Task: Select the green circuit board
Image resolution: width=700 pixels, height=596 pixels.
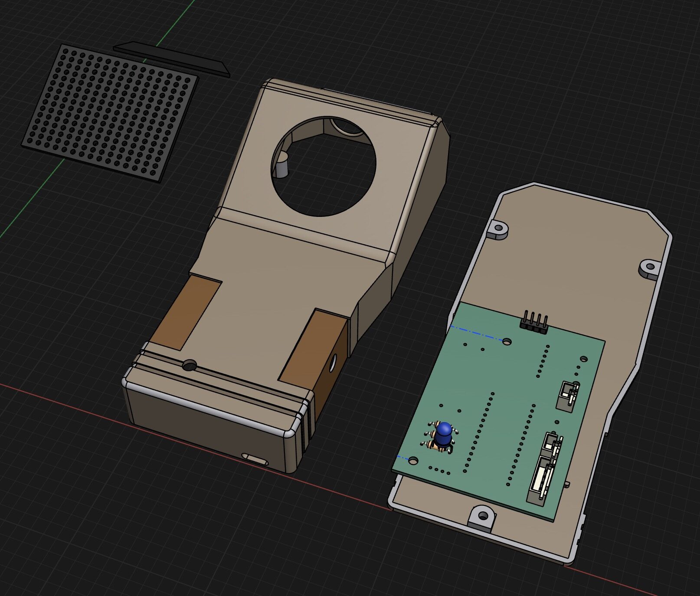Action: [498, 411]
